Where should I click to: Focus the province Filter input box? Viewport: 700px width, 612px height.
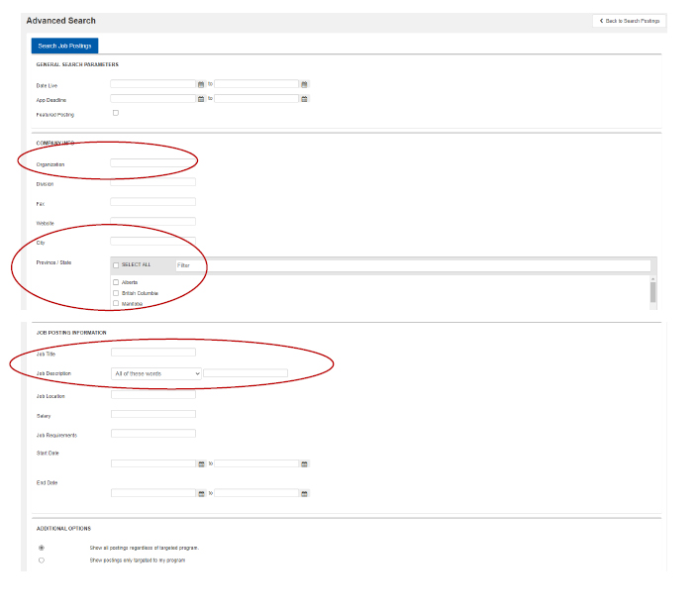click(x=412, y=265)
